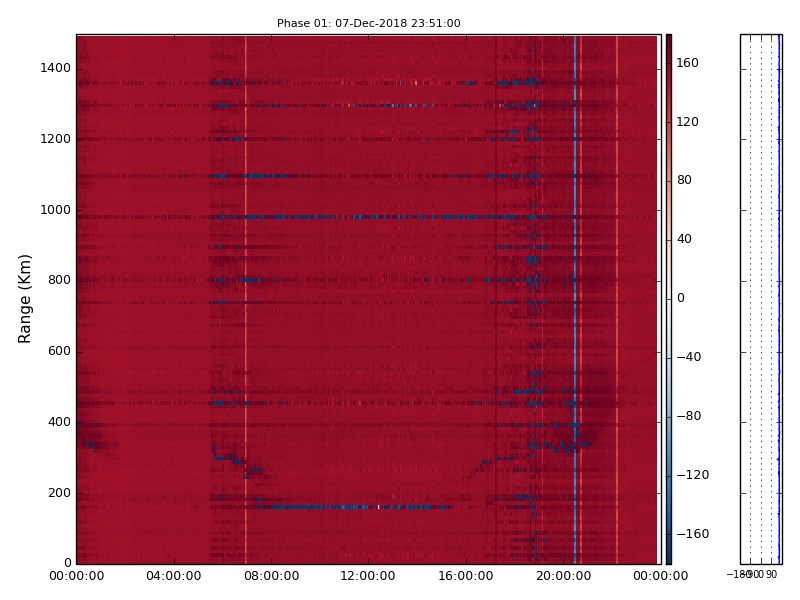The width and height of the screenshot is (800, 600).
Task: Click the plot title "Phase 01: 07-Dec-2018 23:51:00"
Action: (x=368, y=23)
